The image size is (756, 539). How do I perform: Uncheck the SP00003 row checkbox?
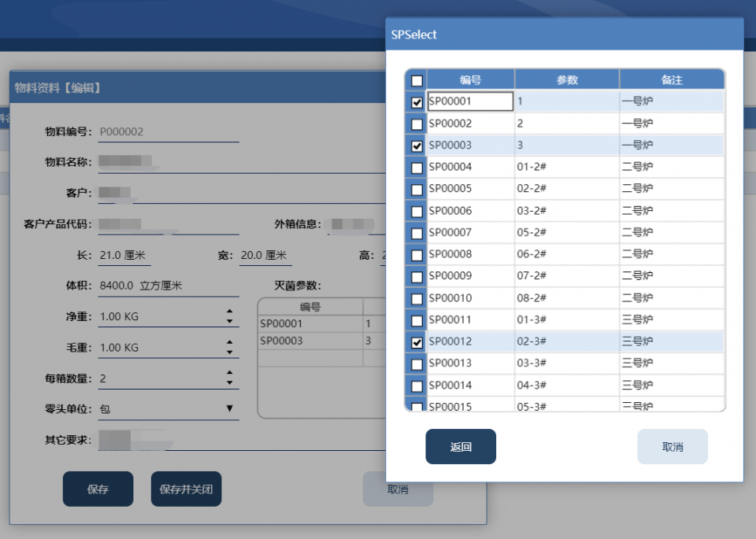pyautogui.click(x=417, y=146)
